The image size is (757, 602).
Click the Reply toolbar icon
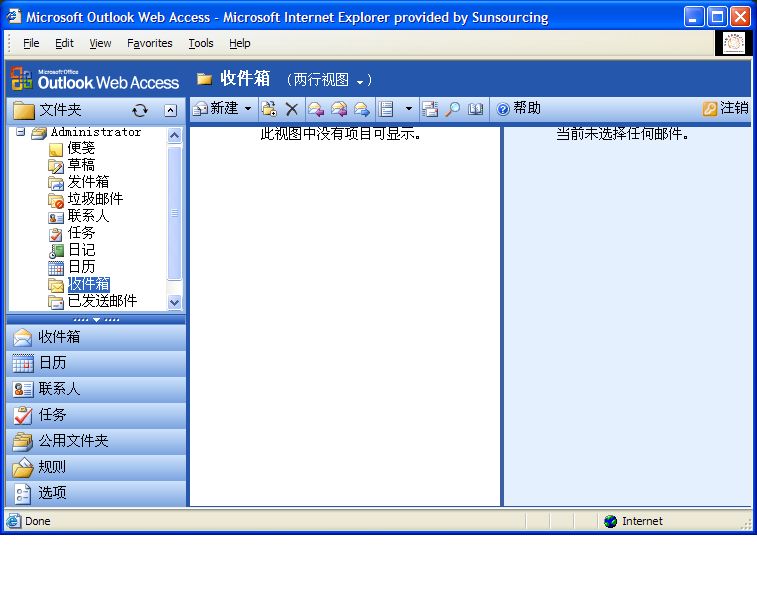[316, 109]
